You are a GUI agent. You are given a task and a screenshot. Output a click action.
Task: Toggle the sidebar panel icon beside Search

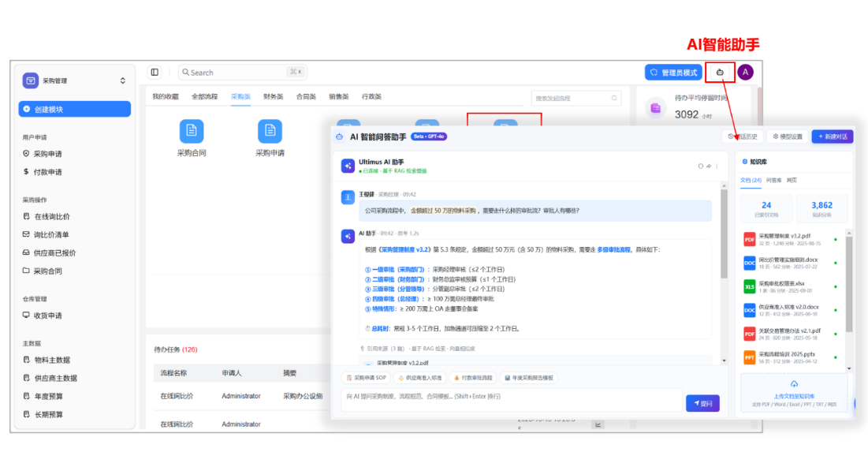[155, 72]
